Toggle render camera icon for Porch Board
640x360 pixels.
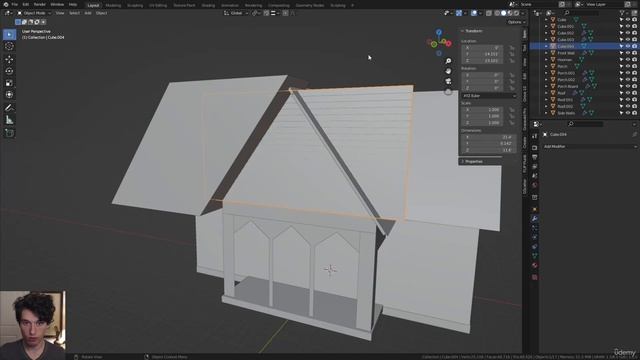[634, 86]
